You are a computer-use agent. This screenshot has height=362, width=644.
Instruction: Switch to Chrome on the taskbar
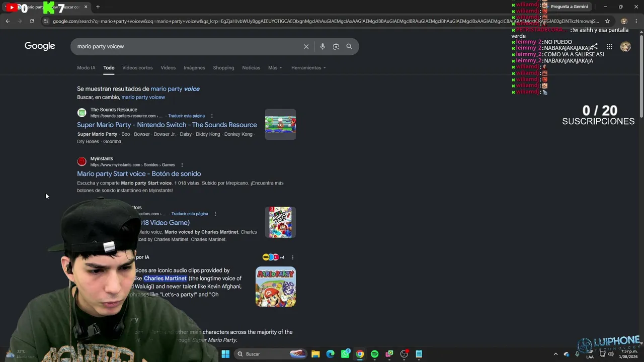(x=360, y=354)
